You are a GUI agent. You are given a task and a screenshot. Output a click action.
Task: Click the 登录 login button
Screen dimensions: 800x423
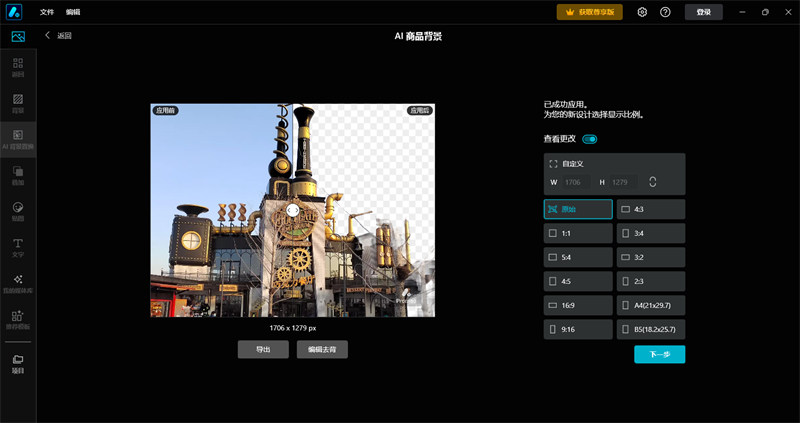pyautogui.click(x=704, y=12)
